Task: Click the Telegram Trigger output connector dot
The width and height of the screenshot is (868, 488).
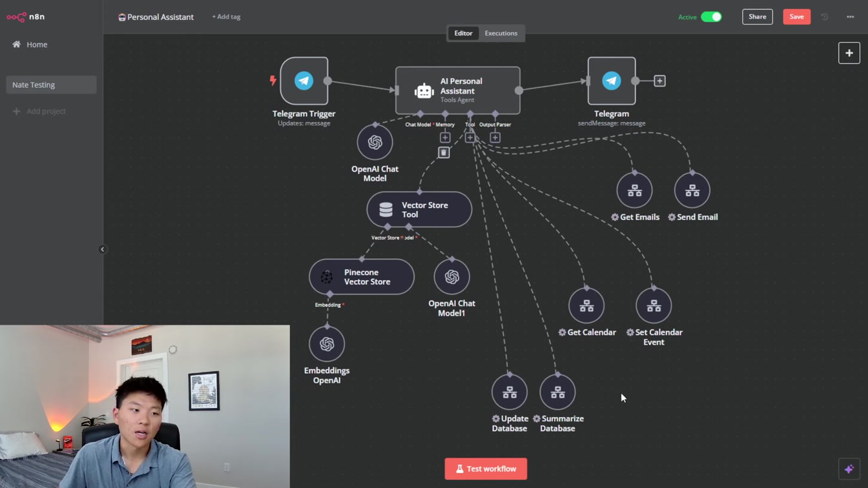Action: tap(328, 81)
